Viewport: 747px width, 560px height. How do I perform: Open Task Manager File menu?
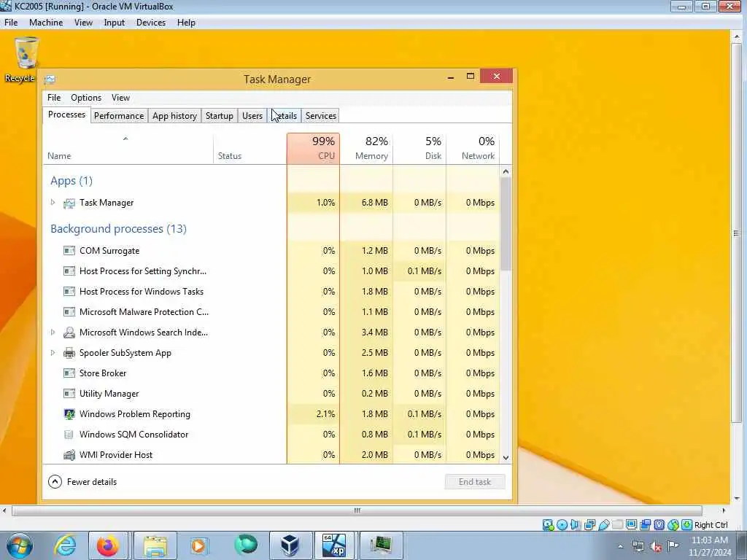point(54,98)
